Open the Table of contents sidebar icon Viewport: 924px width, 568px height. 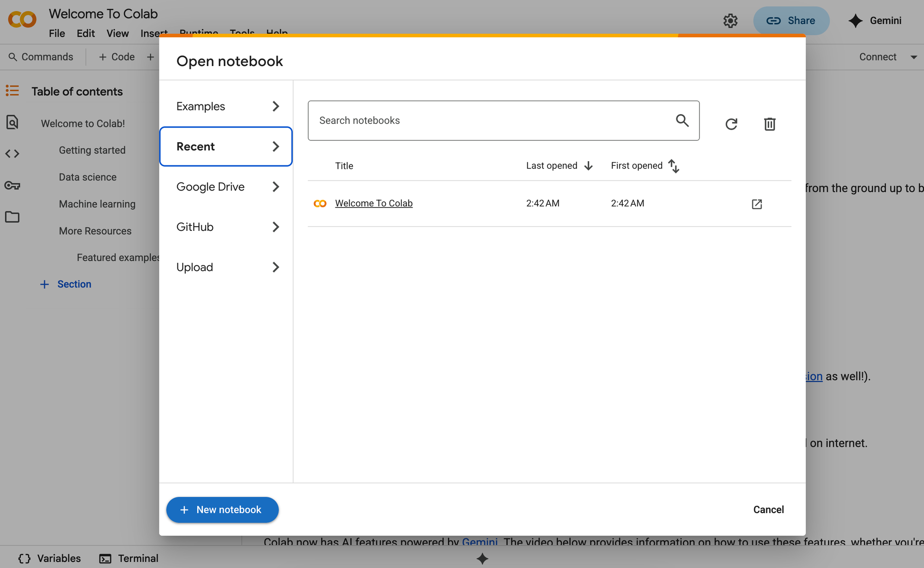point(12,91)
